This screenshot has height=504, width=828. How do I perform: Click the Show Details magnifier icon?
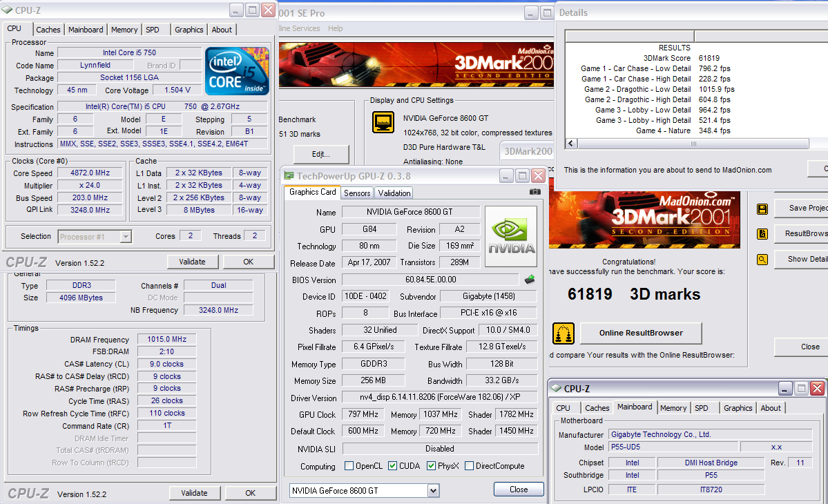coord(762,259)
